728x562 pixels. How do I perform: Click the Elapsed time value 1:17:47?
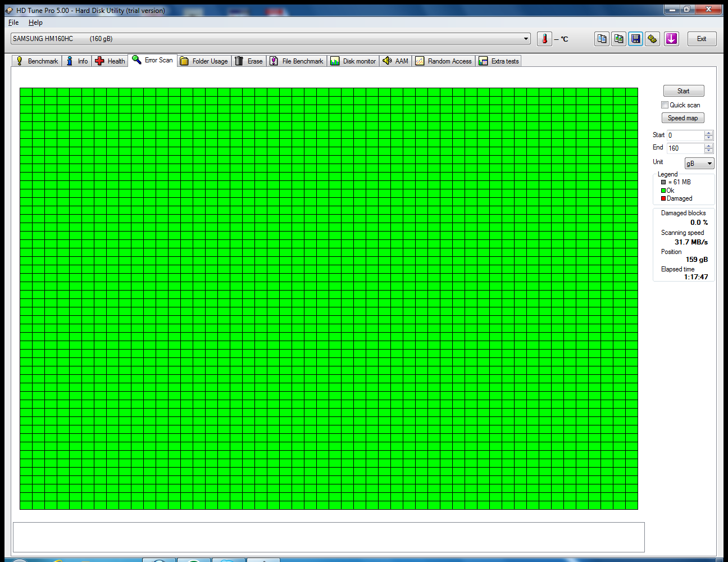pyautogui.click(x=696, y=277)
